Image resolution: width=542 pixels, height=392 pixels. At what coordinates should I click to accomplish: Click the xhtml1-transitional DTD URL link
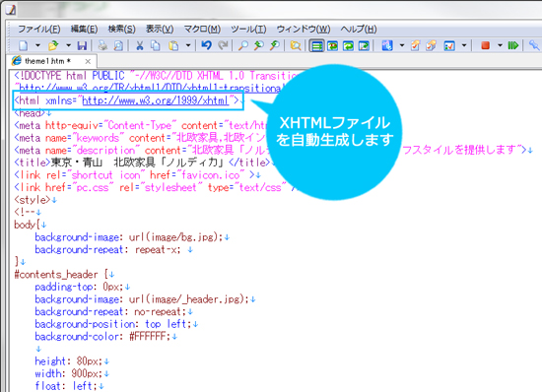pyautogui.click(x=151, y=88)
